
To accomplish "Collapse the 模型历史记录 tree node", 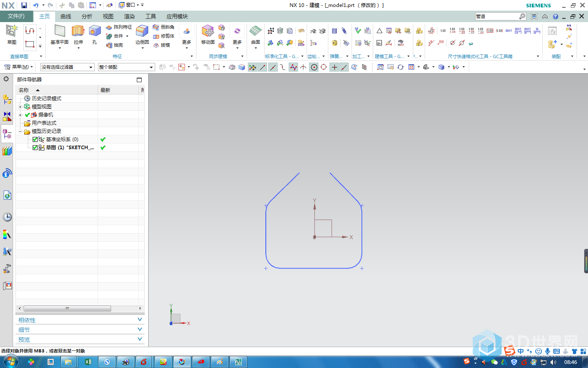I will (20, 131).
